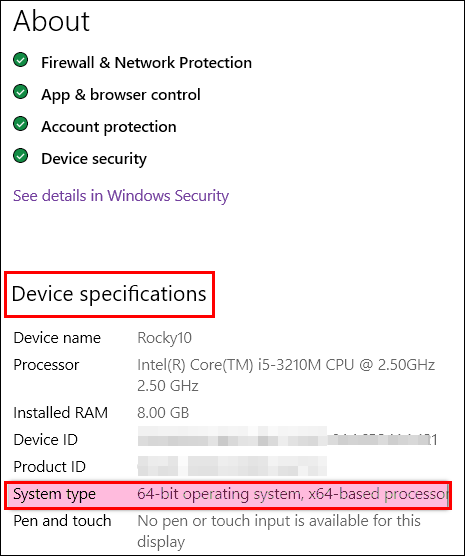Click the Pen and touch label
465x556 pixels.
[62, 521]
